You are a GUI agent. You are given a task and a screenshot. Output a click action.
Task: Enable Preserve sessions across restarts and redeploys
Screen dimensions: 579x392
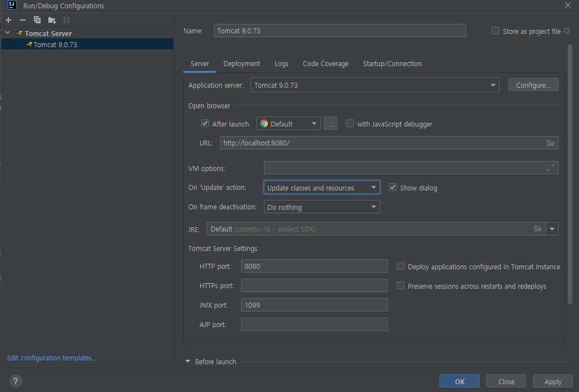[400, 285]
